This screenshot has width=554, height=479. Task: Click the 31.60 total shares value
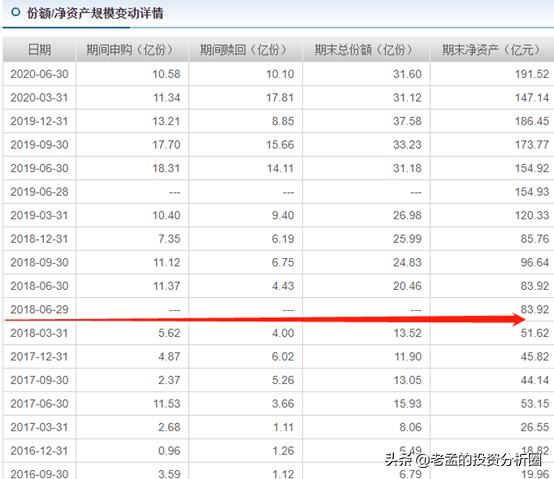point(407,74)
